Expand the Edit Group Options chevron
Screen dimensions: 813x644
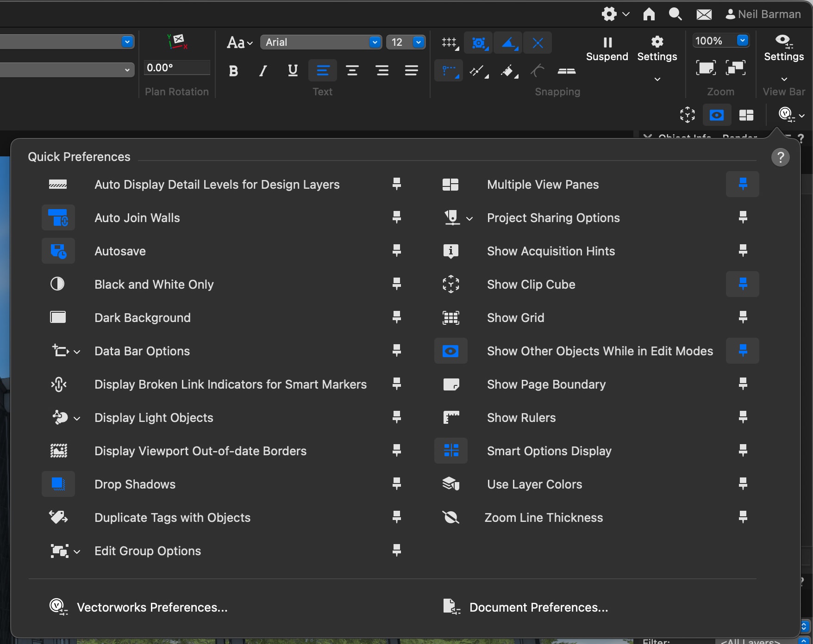coord(77,551)
